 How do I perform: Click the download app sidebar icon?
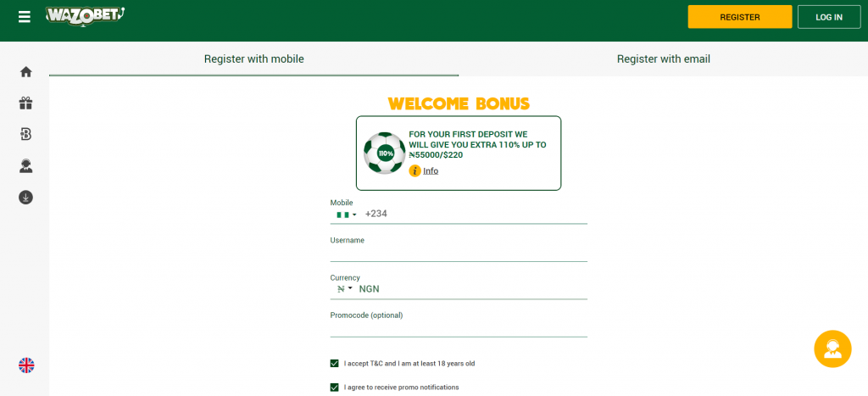[x=26, y=198]
